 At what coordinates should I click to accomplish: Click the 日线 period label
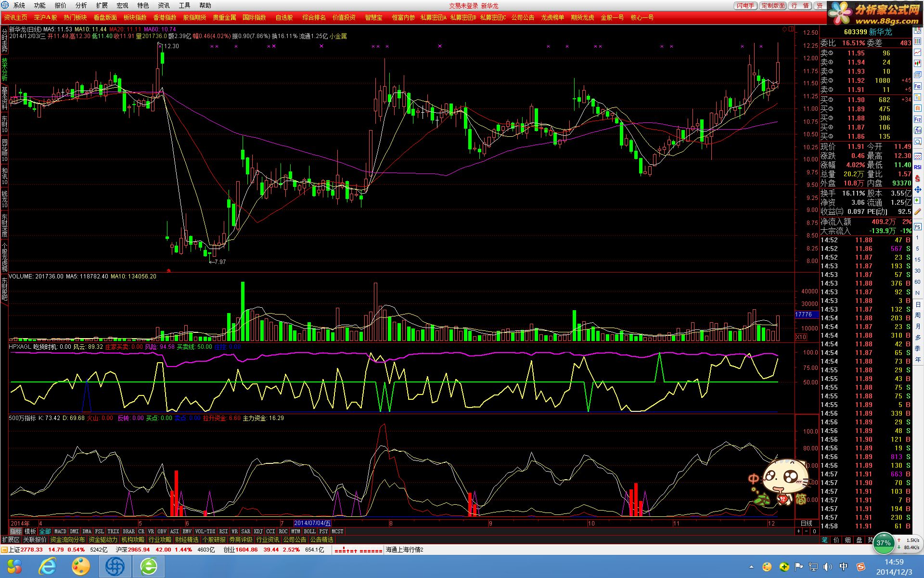807,523
